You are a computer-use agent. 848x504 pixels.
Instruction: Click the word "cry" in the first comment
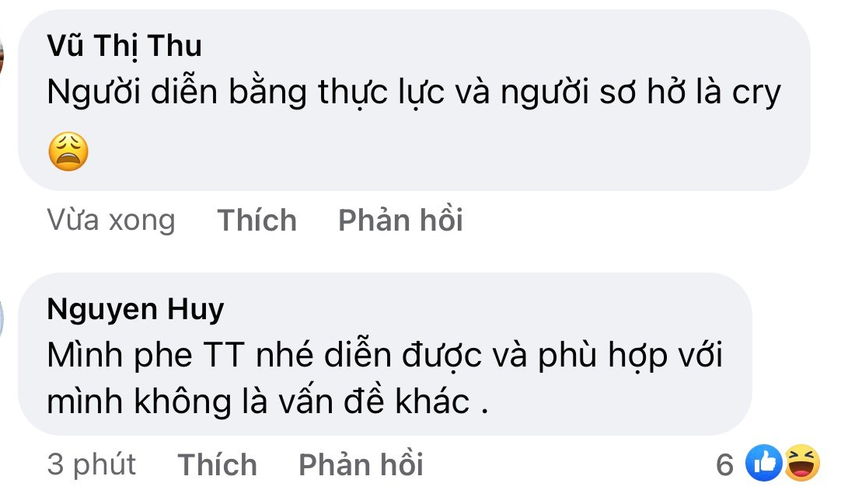[x=756, y=92]
